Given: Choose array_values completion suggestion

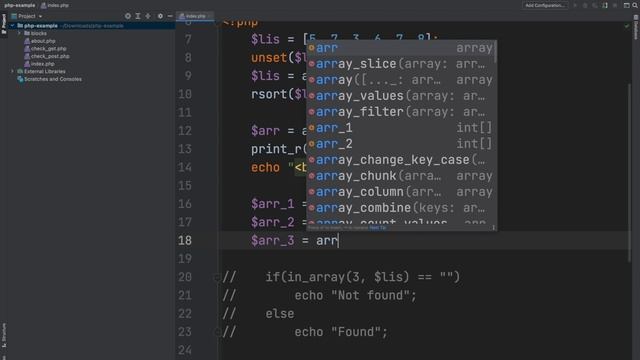Looking at the screenshot, I should pyautogui.click(x=400, y=96).
